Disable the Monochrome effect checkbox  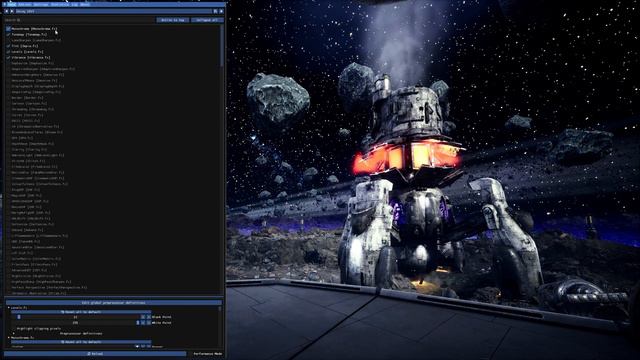(x=8, y=29)
